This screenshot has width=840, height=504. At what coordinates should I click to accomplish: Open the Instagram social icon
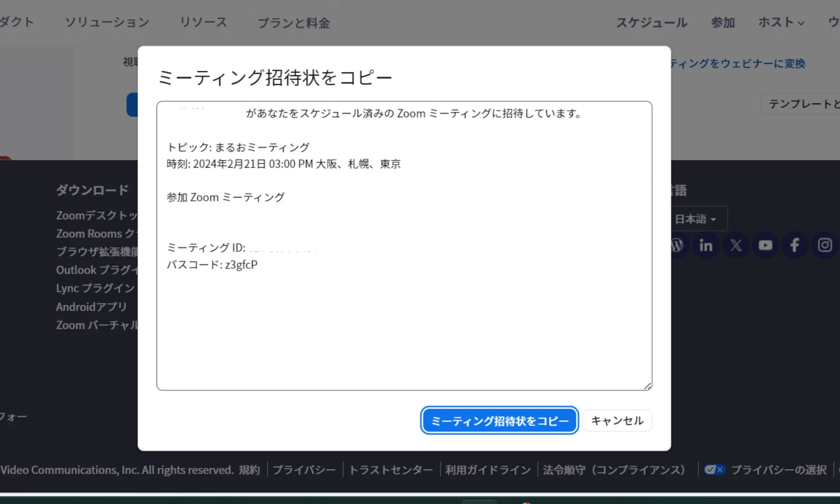(825, 245)
